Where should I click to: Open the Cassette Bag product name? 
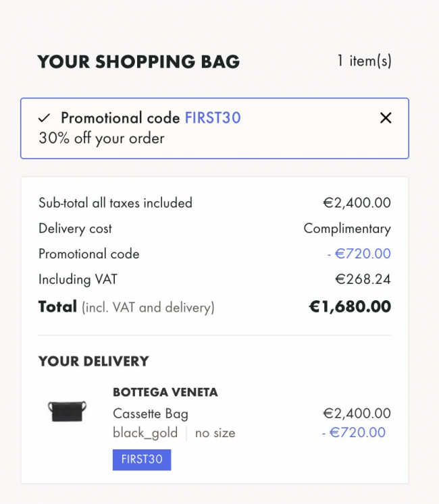click(x=150, y=414)
